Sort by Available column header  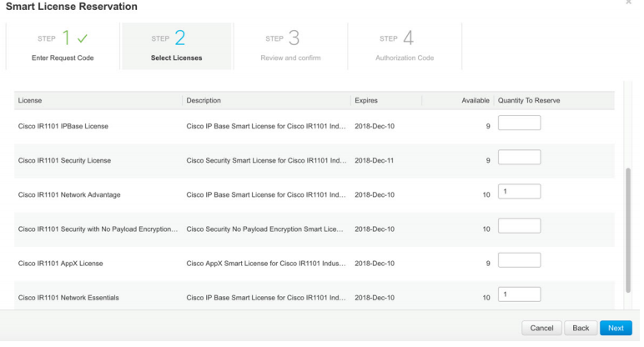475,100
